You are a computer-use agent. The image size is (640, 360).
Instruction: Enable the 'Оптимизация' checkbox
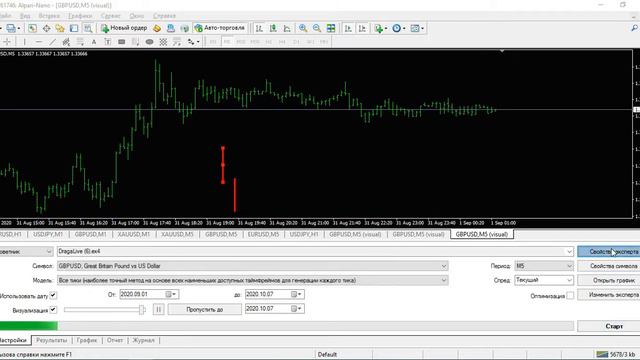[570, 295]
